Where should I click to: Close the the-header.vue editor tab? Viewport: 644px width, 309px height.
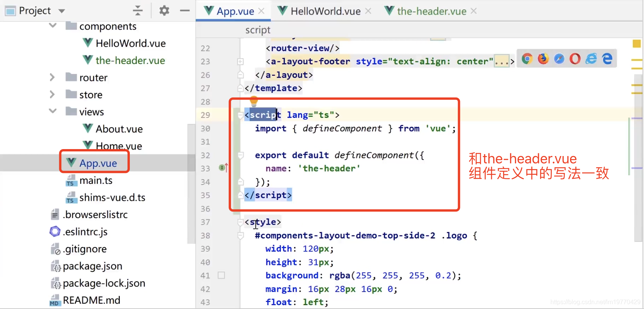[x=474, y=11]
